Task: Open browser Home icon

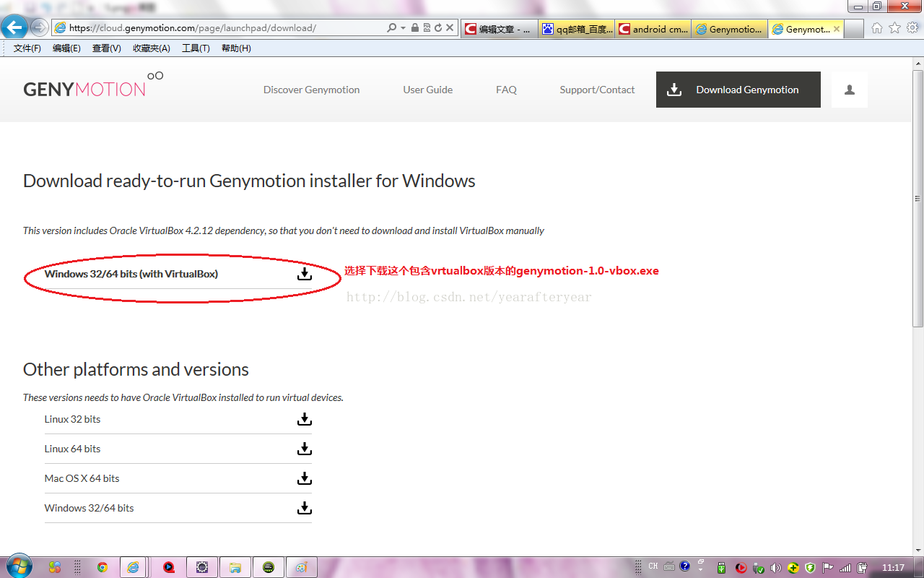Action: tap(877, 28)
